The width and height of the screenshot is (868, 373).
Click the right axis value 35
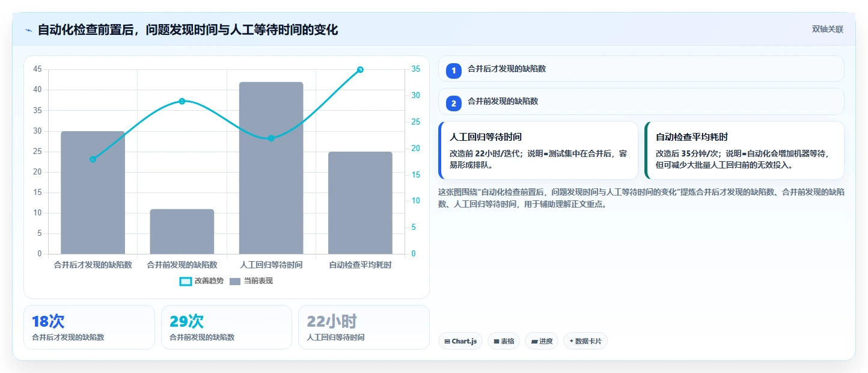pos(416,69)
